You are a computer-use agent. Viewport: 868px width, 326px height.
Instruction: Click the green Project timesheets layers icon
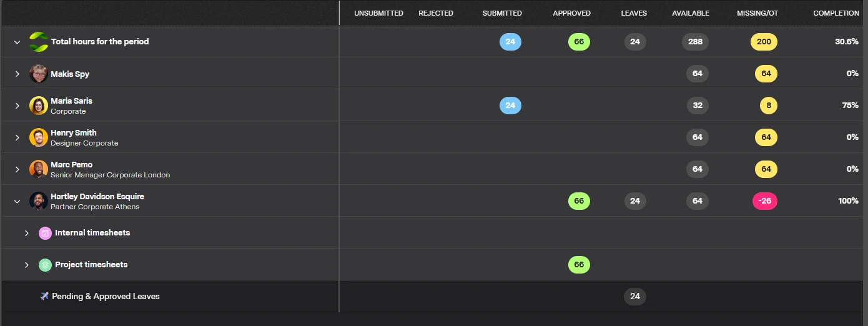click(45, 265)
